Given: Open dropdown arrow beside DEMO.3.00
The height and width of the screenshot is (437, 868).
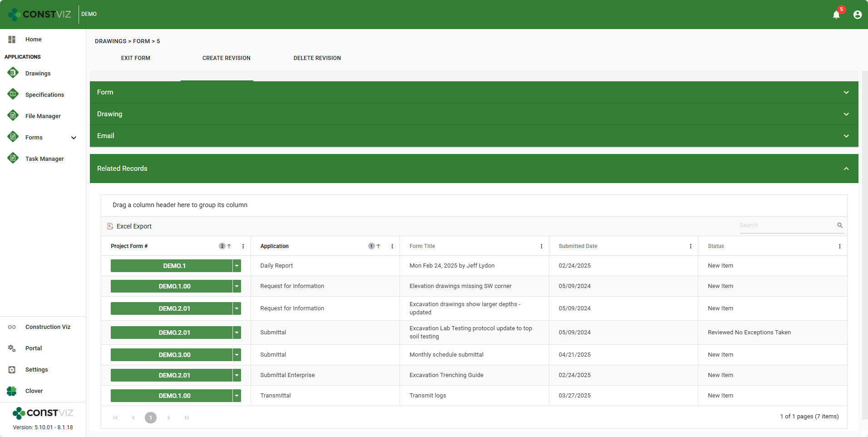Looking at the screenshot, I should coord(237,355).
